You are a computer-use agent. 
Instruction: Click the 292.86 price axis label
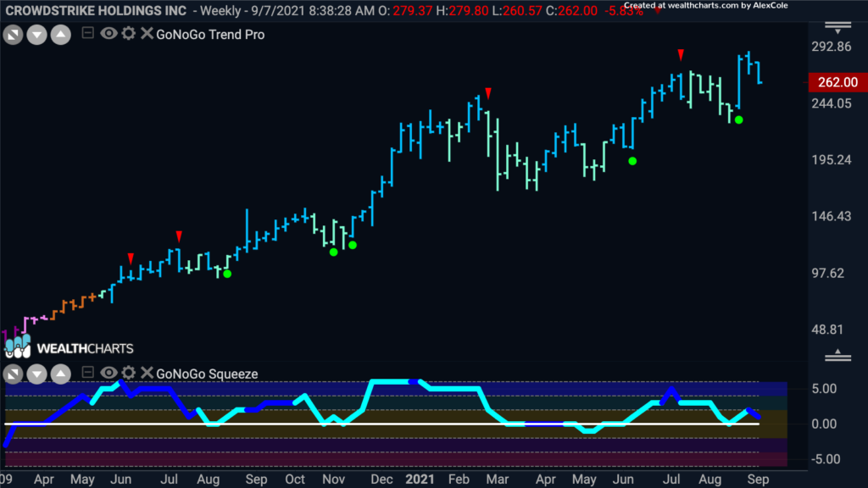pos(832,47)
